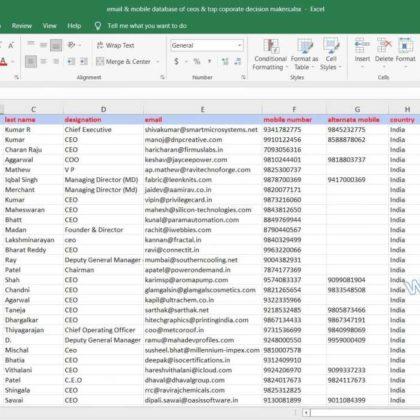Select cell dipali.sawai@oasissoftware.in
420x420 pixels.
[x=203, y=400]
